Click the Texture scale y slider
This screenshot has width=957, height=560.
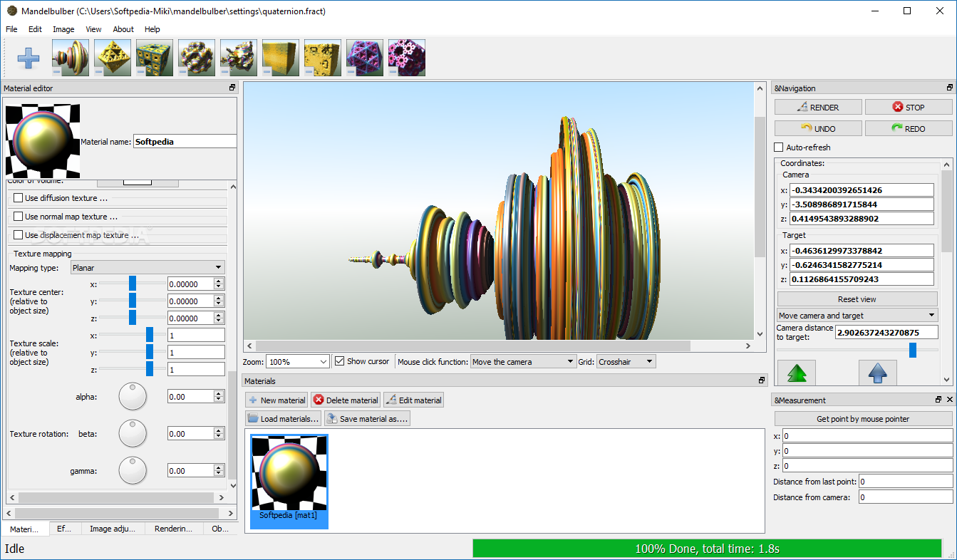point(133,352)
